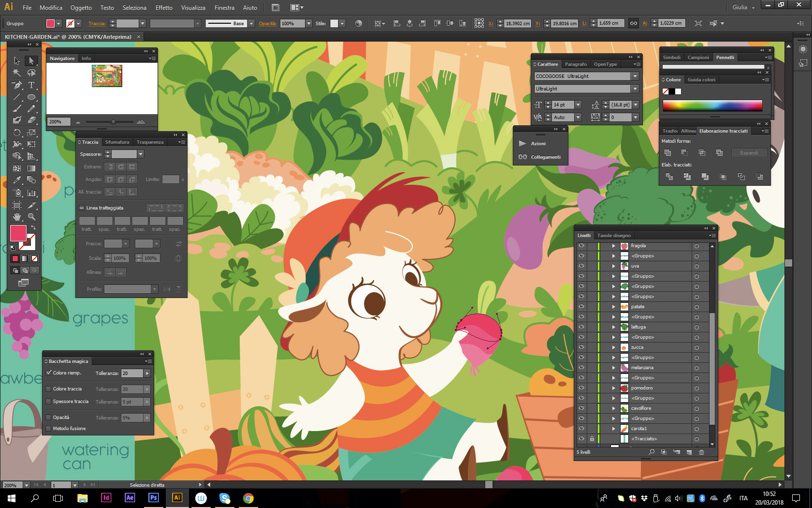Enable the Colore traccia checkbox
This screenshot has width=812, height=508.
click(48, 389)
